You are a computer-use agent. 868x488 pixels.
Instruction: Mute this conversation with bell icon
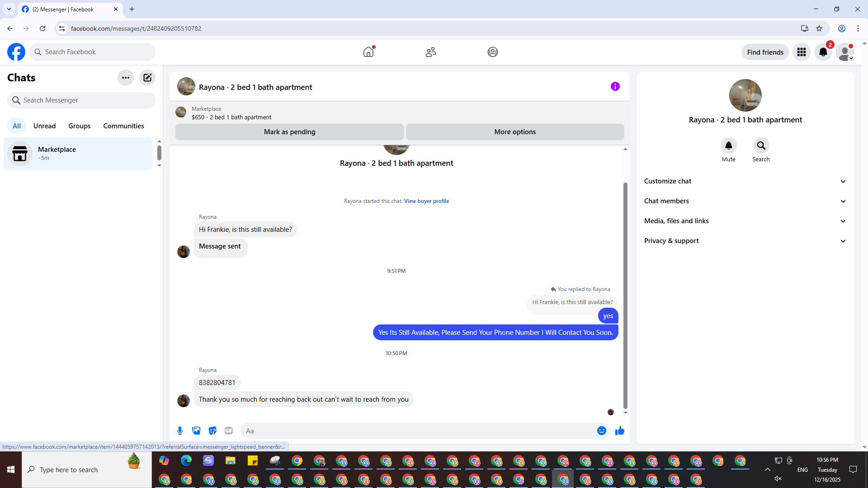pyautogui.click(x=729, y=145)
